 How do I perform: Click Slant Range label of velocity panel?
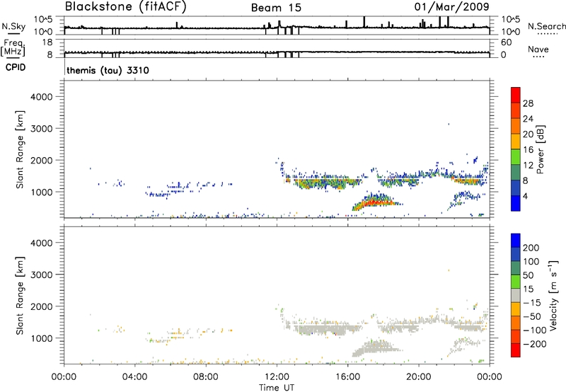click(x=20, y=296)
